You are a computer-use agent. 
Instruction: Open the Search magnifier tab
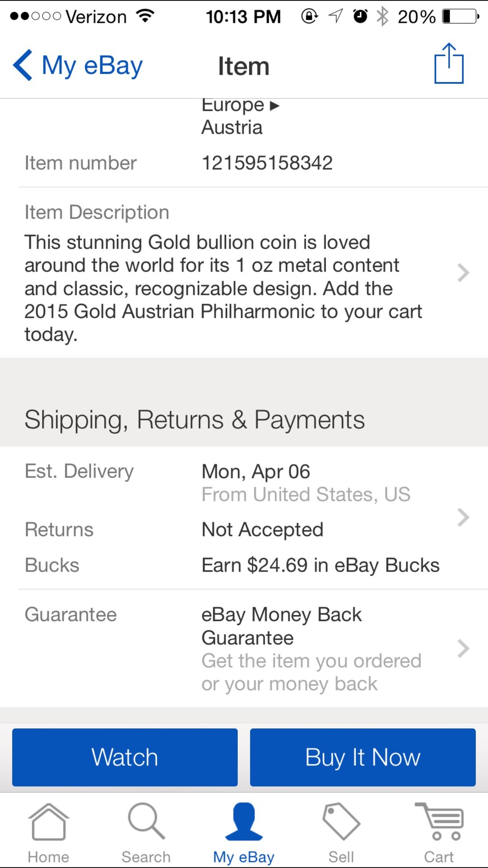click(146, 821)
